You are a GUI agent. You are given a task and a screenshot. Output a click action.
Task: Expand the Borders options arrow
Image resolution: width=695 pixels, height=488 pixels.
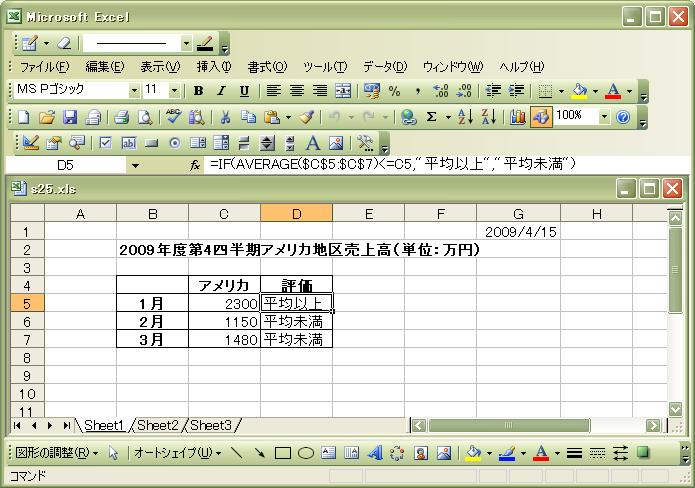(x=561, y=91)
